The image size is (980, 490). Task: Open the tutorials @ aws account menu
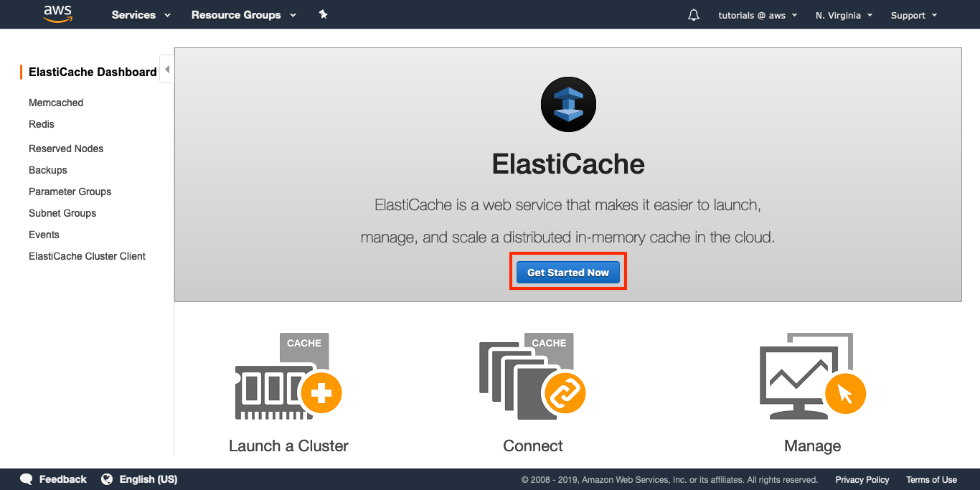point(758,15)
